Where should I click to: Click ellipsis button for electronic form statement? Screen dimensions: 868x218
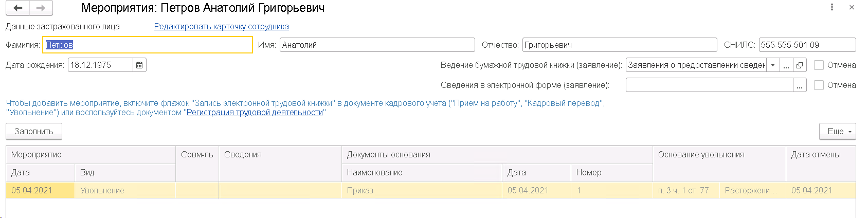(800, 85)
